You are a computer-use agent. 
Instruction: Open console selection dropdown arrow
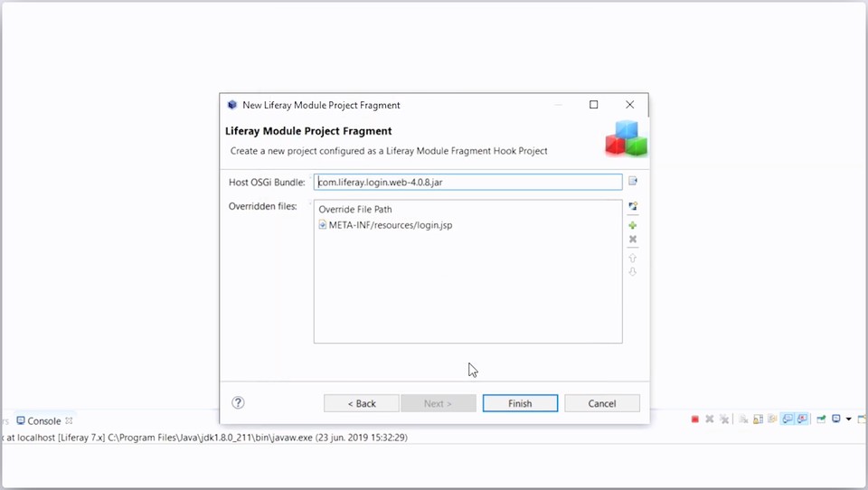point(848,419)
